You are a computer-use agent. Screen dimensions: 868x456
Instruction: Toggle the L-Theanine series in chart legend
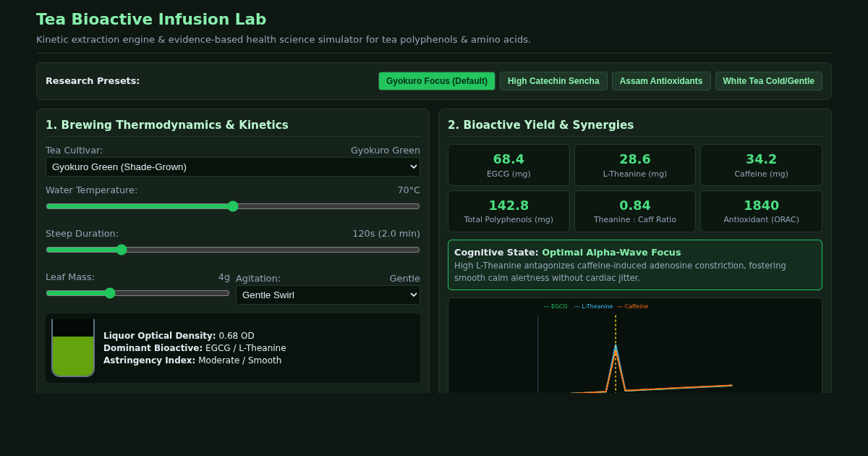(x=593, y=306)
